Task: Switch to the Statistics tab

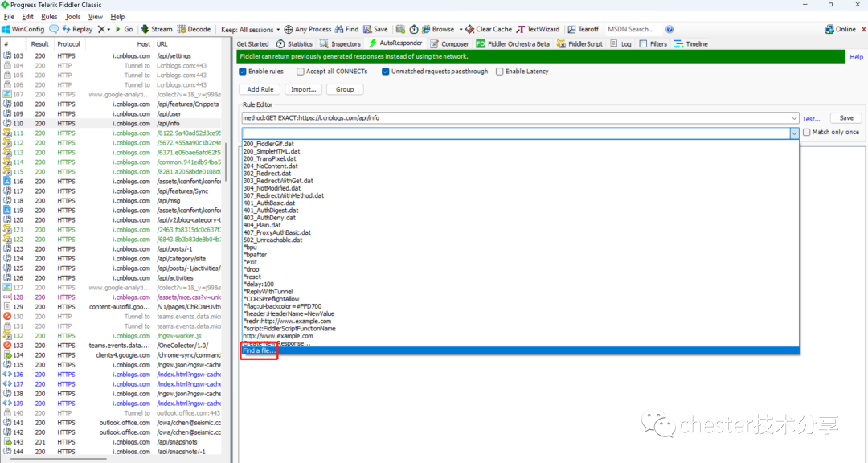Action: (x=294, y=43)
